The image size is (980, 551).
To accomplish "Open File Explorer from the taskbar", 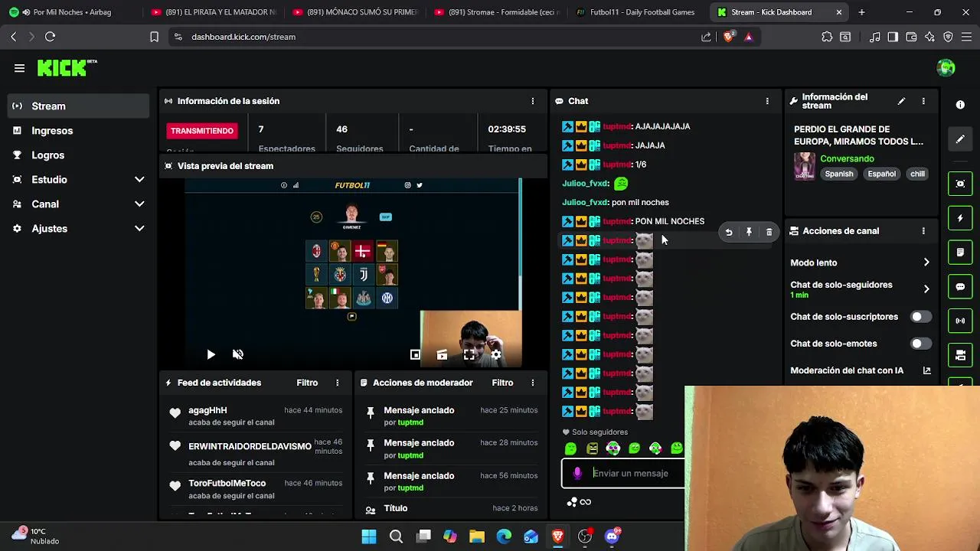I will 476,536.
